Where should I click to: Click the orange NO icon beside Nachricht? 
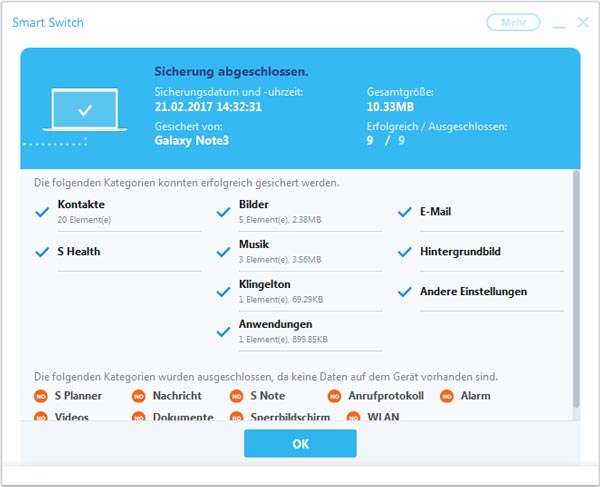tap(139, 397)
